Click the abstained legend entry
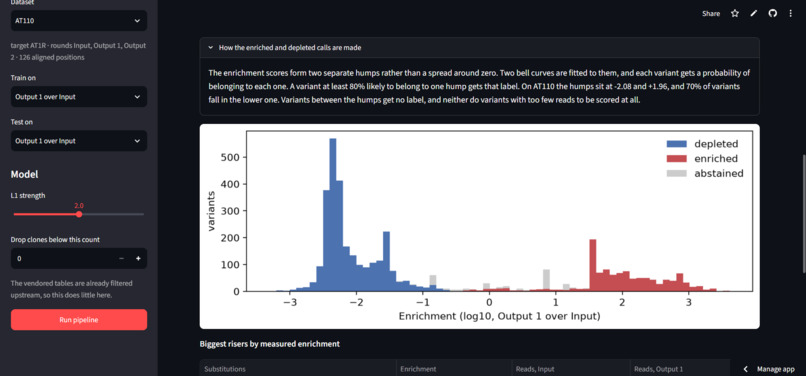Screen dimensions: 806x376 (x=705, y=174)
